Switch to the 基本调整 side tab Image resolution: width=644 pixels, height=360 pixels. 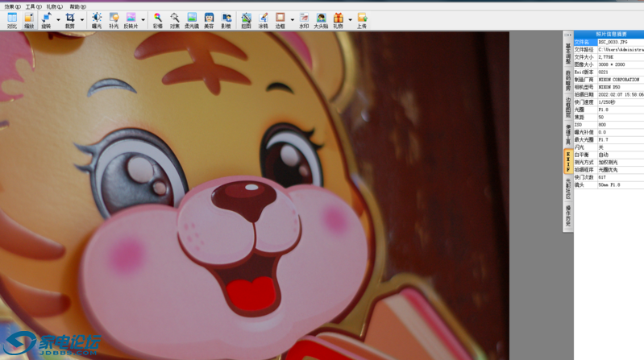pos(567,53)
